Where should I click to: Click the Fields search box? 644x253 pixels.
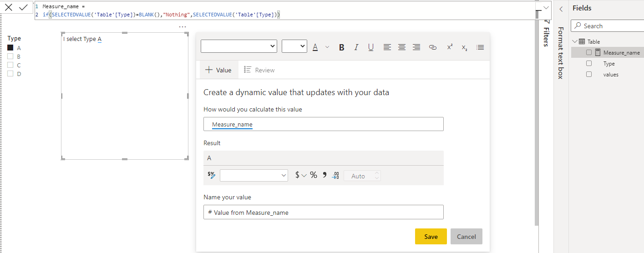[607, 26]
